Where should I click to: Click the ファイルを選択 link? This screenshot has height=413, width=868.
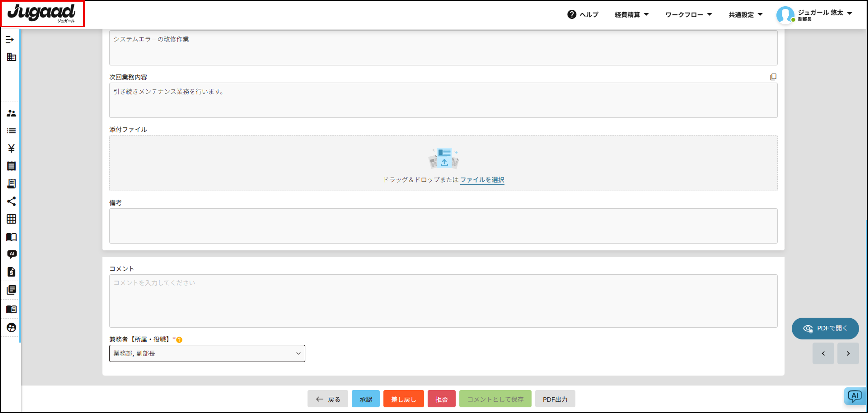click(482, 180)
